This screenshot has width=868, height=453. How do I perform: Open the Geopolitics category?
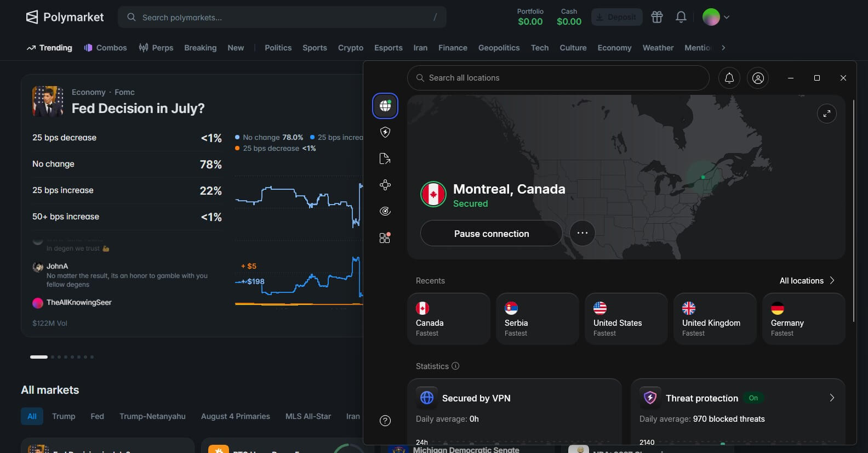pyautogui.click(x=499, y=48)
